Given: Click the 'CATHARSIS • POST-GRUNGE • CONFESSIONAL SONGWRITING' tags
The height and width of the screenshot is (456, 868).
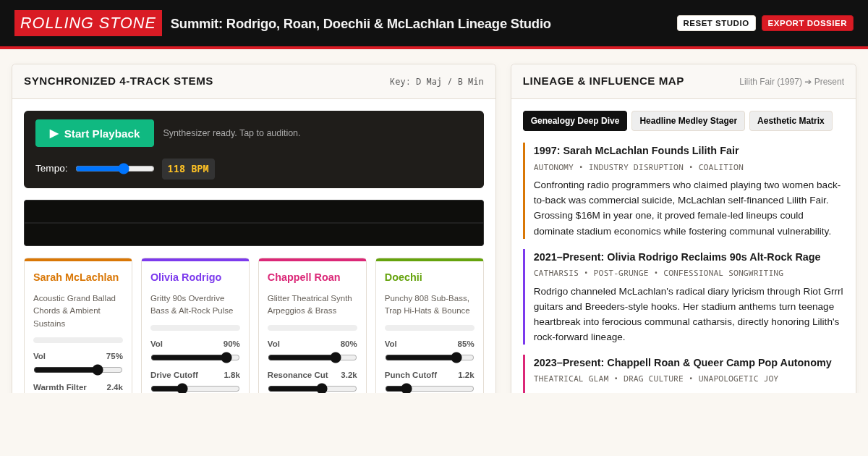Looking at the screenshot, I should [x=658, y=274].
